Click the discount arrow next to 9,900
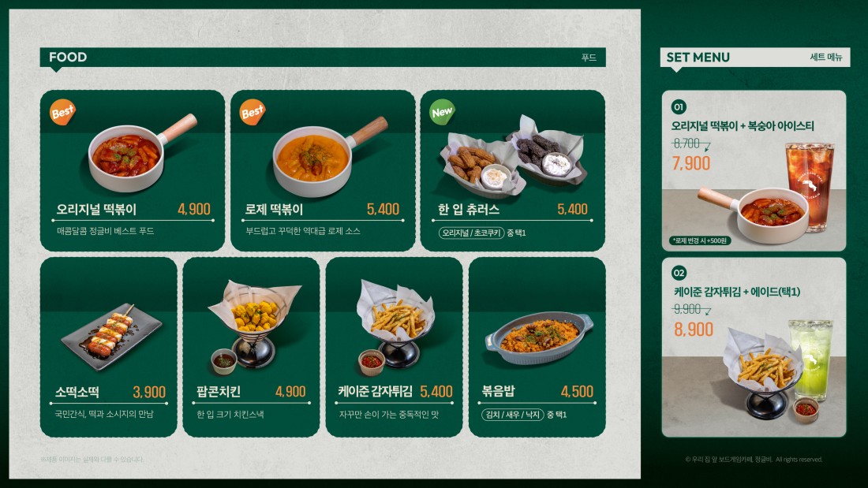The width and height of the screenshot is (868, 488). (x=706, y=311)
